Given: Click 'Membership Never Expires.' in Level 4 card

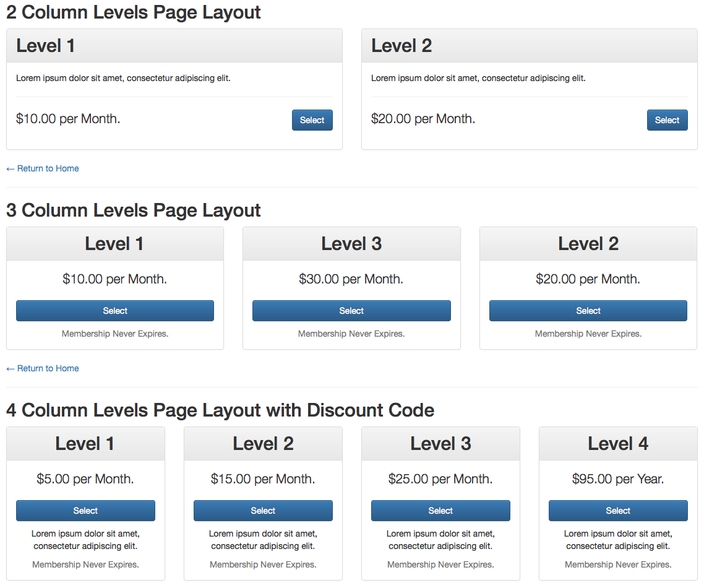Looking at the screenshot, I should pyautogui.click(x=618, y=564).
